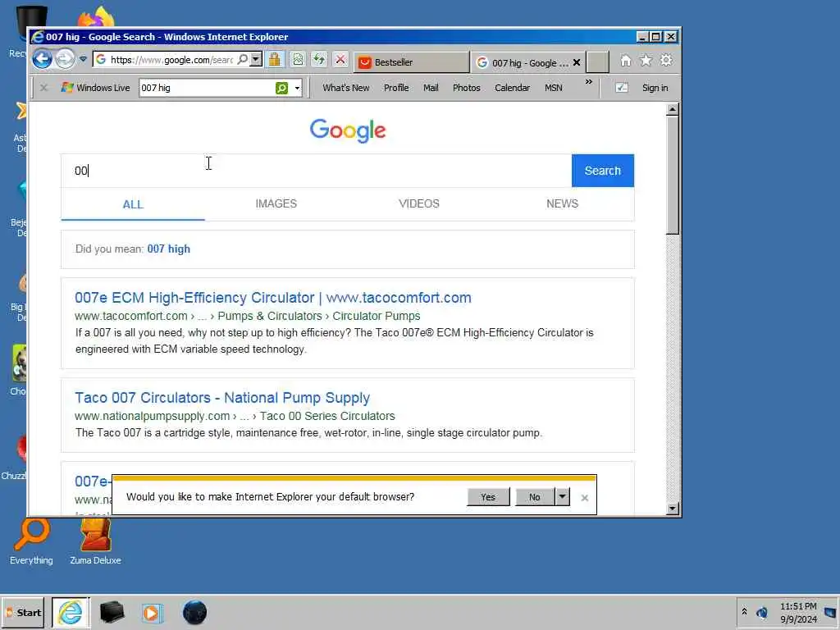Expand the toolbar overflow chevron
This screenshot has width=840, height=630.
point(589,82)
